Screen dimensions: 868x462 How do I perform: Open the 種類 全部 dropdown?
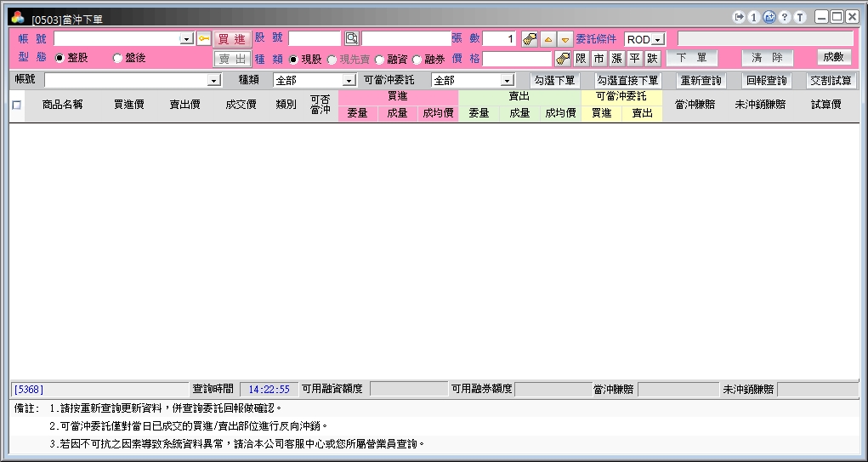tap(349, 81)
